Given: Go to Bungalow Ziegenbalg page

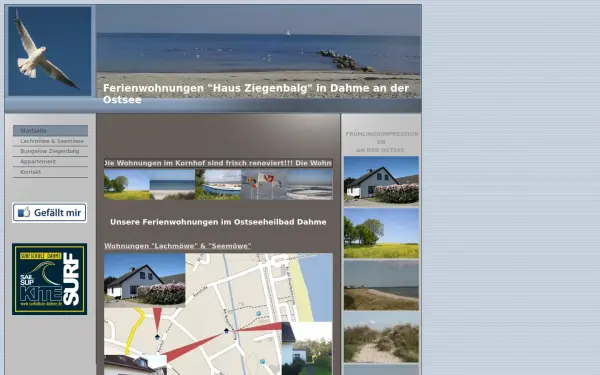Looking at the screenshot, I should pyautogui.click(x=50, y=151).
